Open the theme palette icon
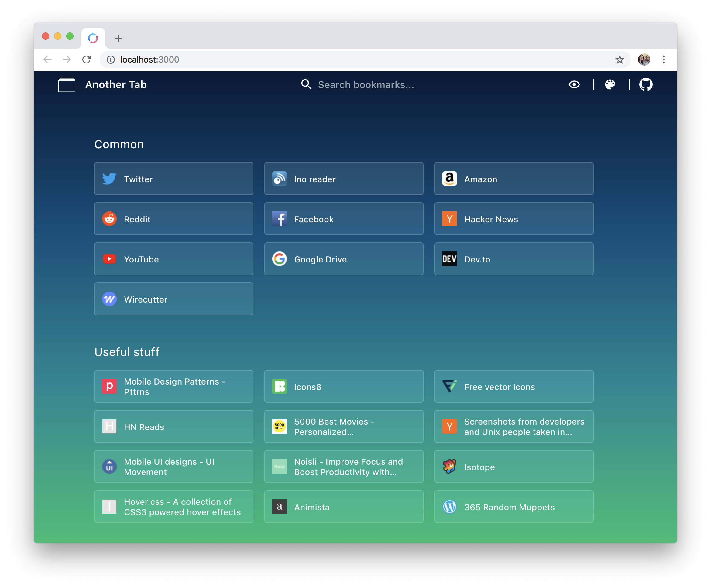The height and width of the screenshot is (588, 711). pos(610,84)
